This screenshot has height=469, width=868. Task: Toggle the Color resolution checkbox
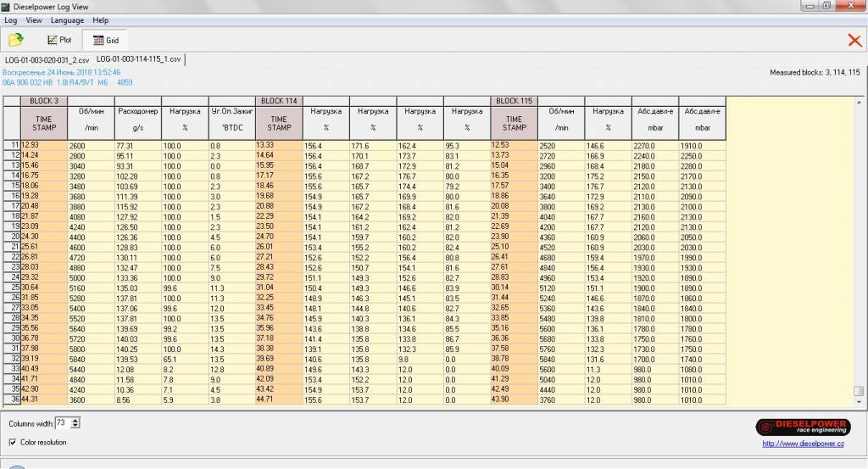[x=13, y=442]
